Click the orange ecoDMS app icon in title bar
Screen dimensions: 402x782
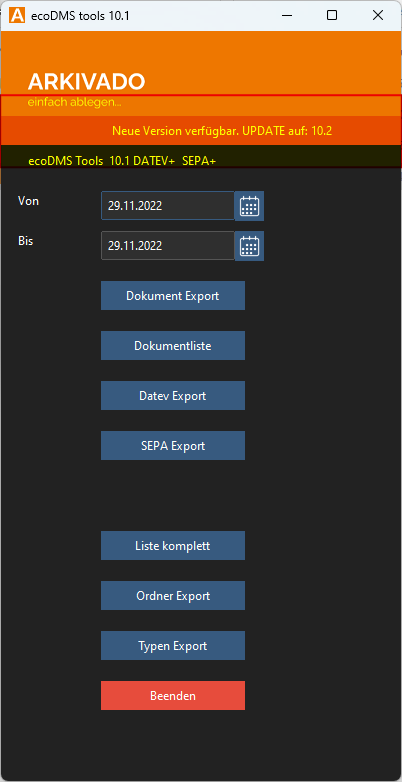[x=17, y=15]
